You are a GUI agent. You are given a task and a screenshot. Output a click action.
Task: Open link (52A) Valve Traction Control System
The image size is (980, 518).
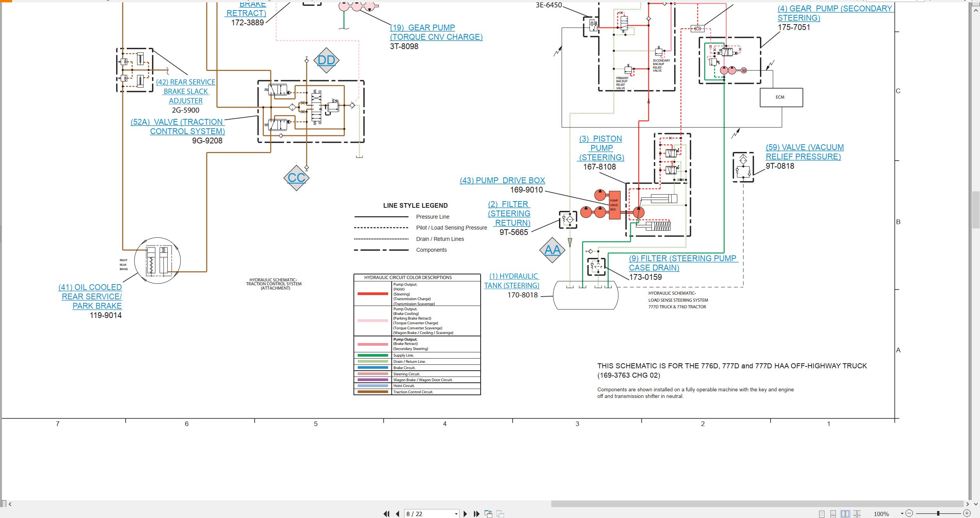pos(178,127)
